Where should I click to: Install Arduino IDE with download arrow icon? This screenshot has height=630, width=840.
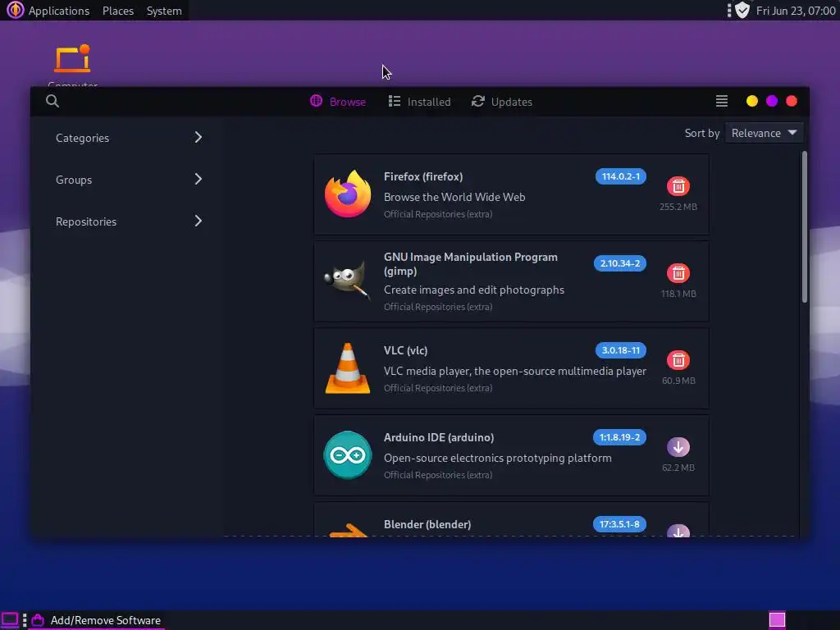pyautogui.click(x=678, y=447)
